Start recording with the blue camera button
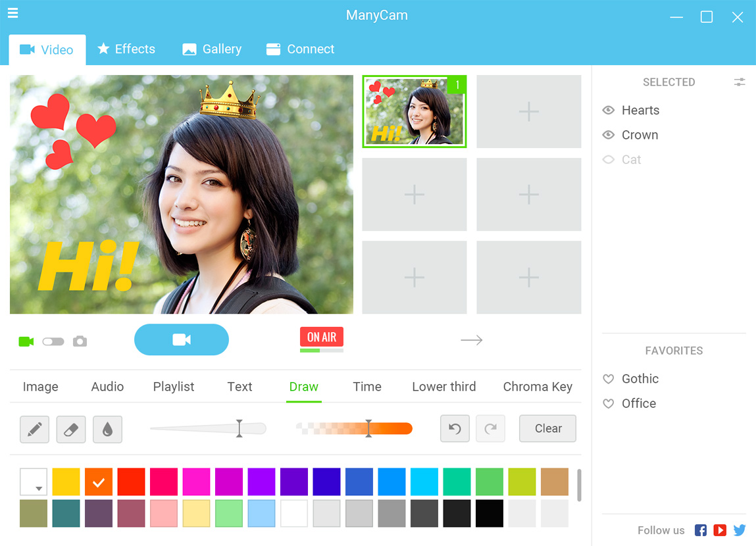Image resolution: width=756 pixels, height=546 pixels. click(x=182, y=339)
